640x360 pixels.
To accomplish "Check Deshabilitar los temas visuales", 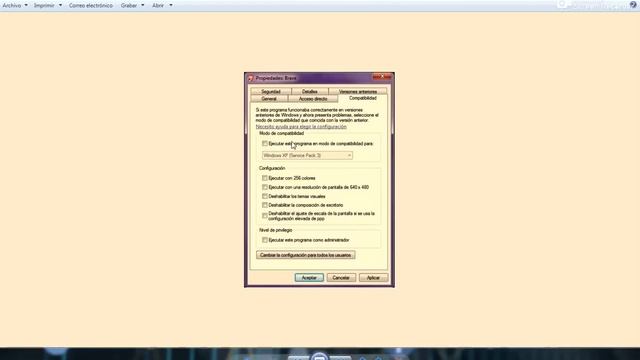I will [264, 196].
